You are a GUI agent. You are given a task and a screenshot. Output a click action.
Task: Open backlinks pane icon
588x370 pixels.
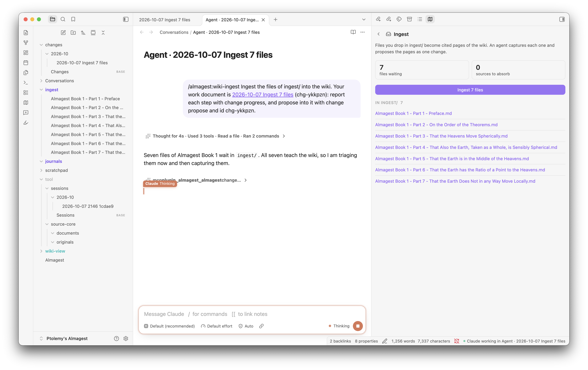click(x=378, y=19)
